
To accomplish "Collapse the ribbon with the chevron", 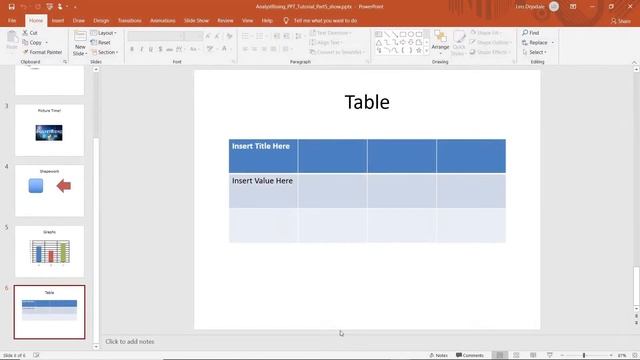I will coord(634,62).
